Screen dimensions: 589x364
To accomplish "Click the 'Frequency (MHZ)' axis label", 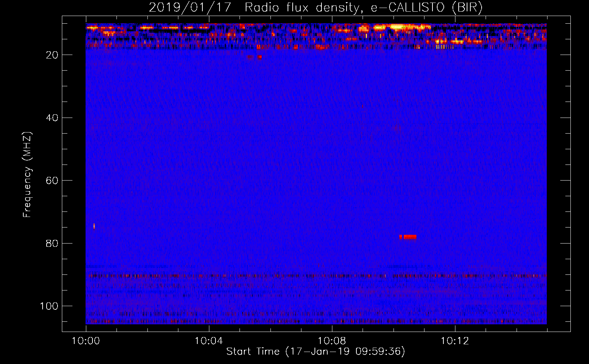I will click(x=27, y=175).
